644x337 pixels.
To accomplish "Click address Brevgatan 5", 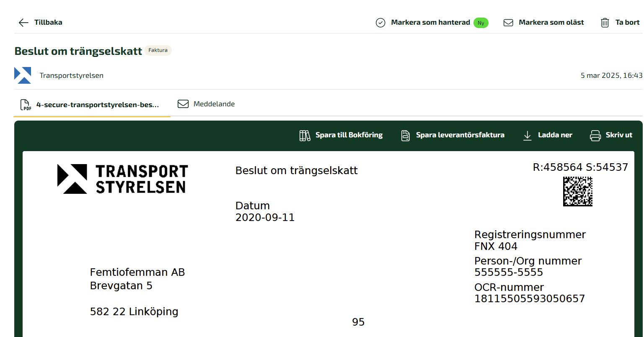I will click(121, 286).
